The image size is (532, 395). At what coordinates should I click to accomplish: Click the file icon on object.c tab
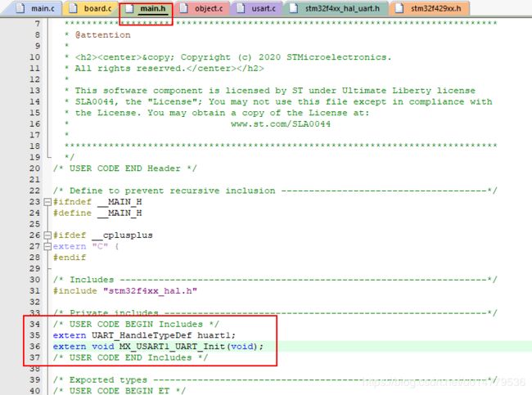click(x=183, y=8)
